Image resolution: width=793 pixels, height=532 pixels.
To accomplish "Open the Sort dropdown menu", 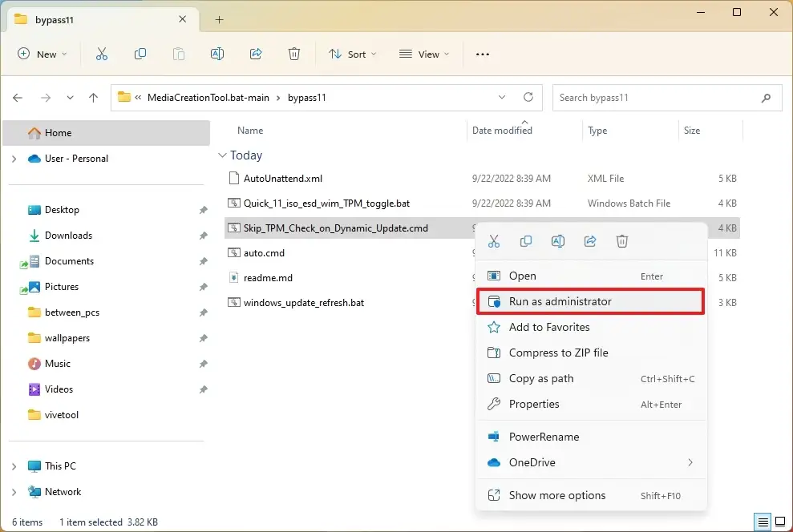I will [x=354, y=54].
